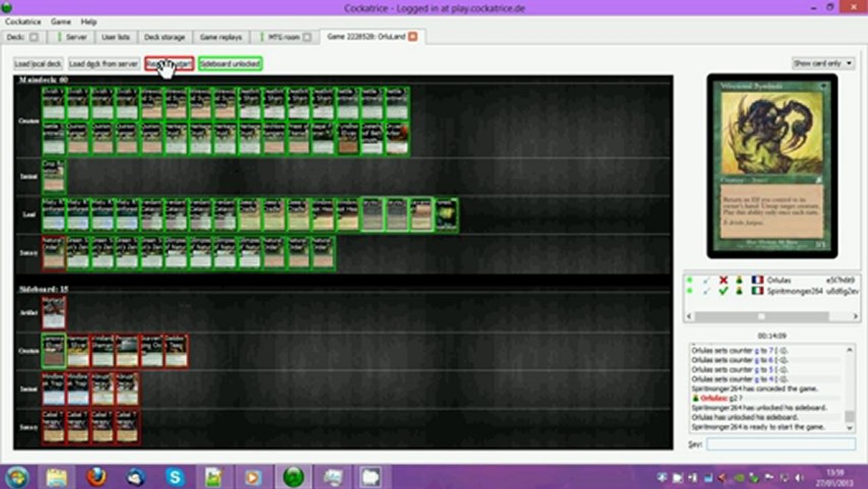The height and width of the screenshot is (489, 868).
Task: Select the Artifact card in the sideboard
Action: [54, 312]
